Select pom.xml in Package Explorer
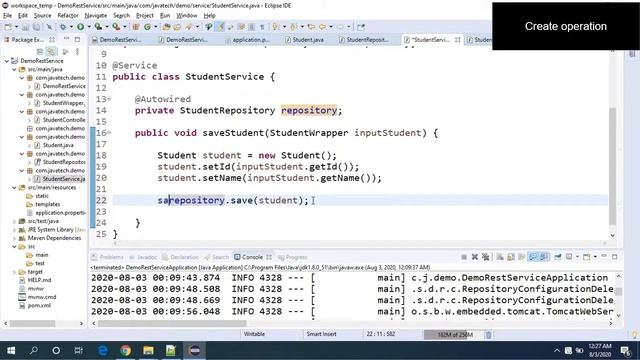640x360 pixels. (x=39, y=305)
